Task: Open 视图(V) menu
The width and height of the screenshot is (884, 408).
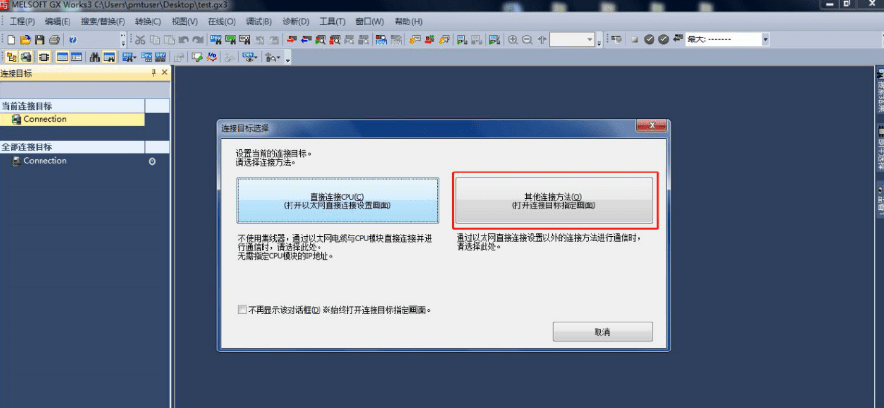Action: 184,21
